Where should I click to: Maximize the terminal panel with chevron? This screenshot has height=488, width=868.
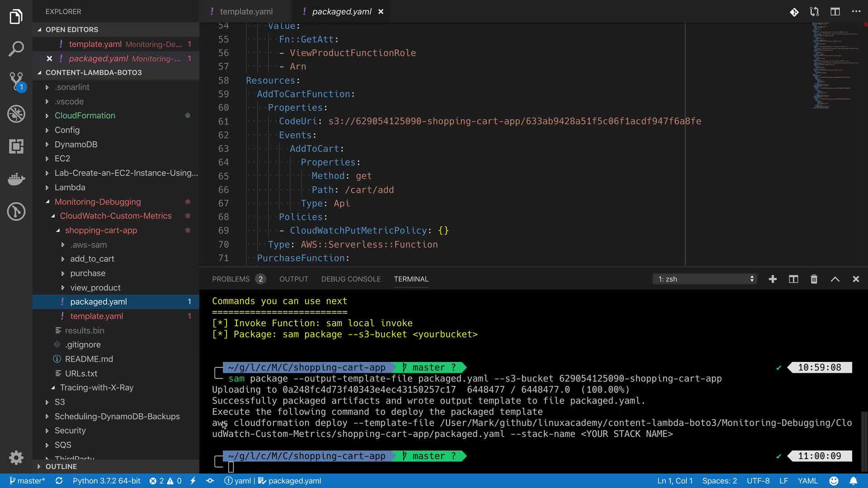[835, 279]
